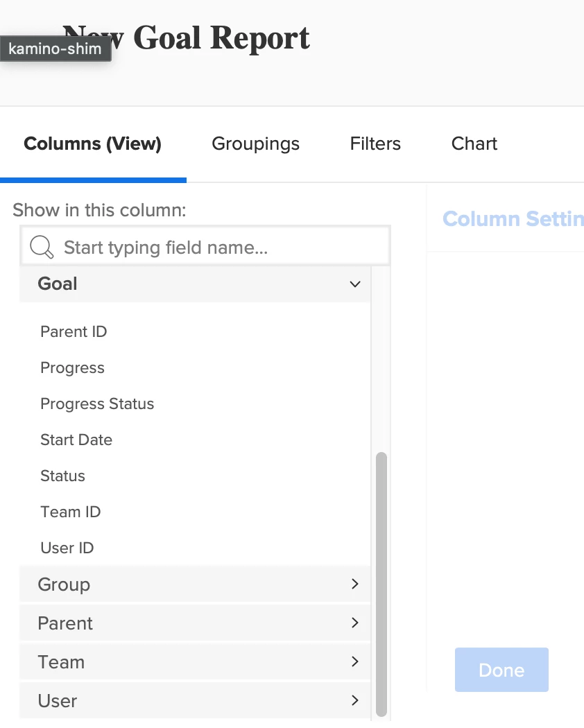Select the Team ID field
Screen dimensions: 584x728
[71, 512]
